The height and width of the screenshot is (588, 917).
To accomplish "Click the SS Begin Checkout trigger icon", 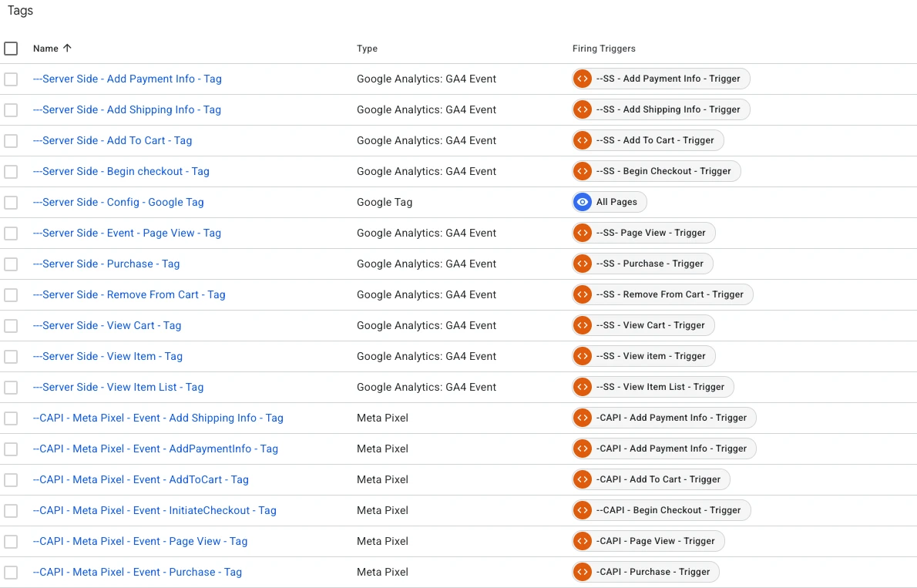I will pos(583,171).
